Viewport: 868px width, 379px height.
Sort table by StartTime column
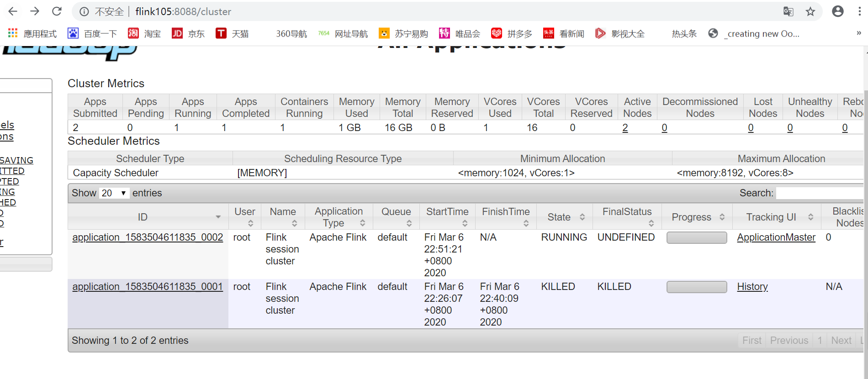[447, 217]
